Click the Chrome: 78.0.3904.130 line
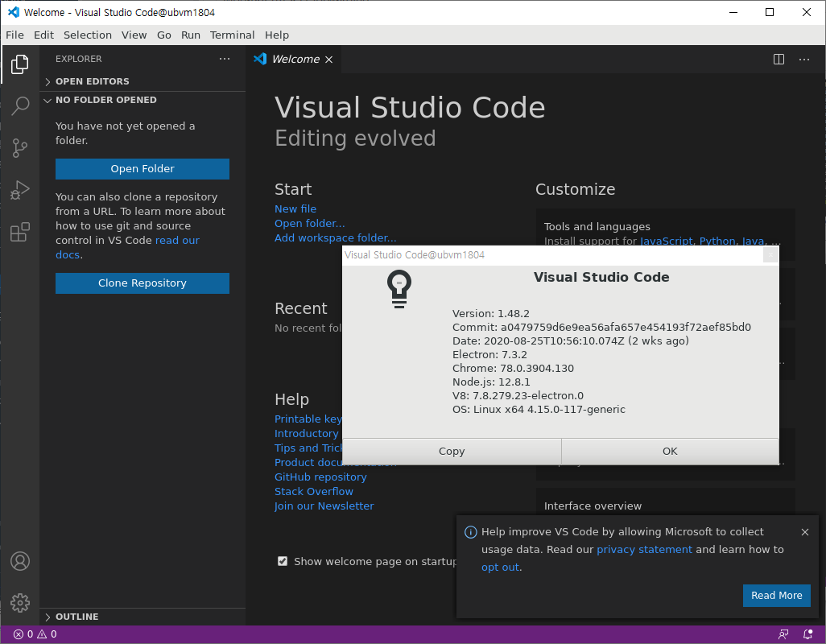The image size is (826, 644). [x=513, y=369]
